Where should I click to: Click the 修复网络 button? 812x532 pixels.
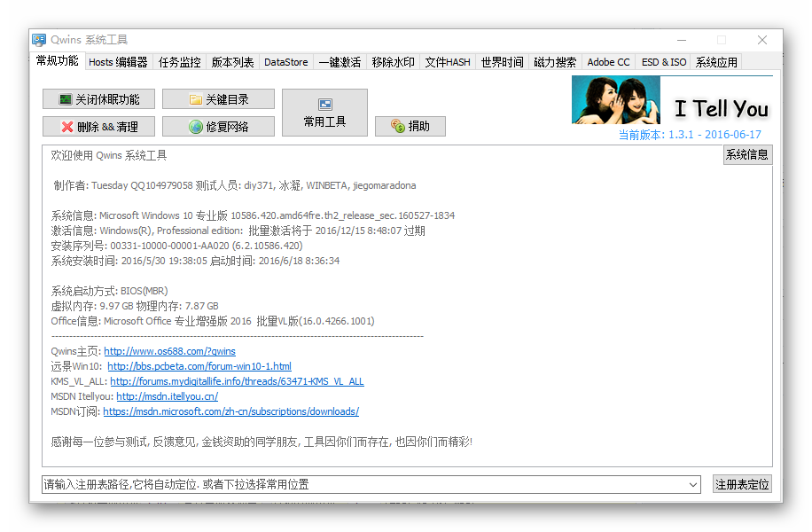219,127
